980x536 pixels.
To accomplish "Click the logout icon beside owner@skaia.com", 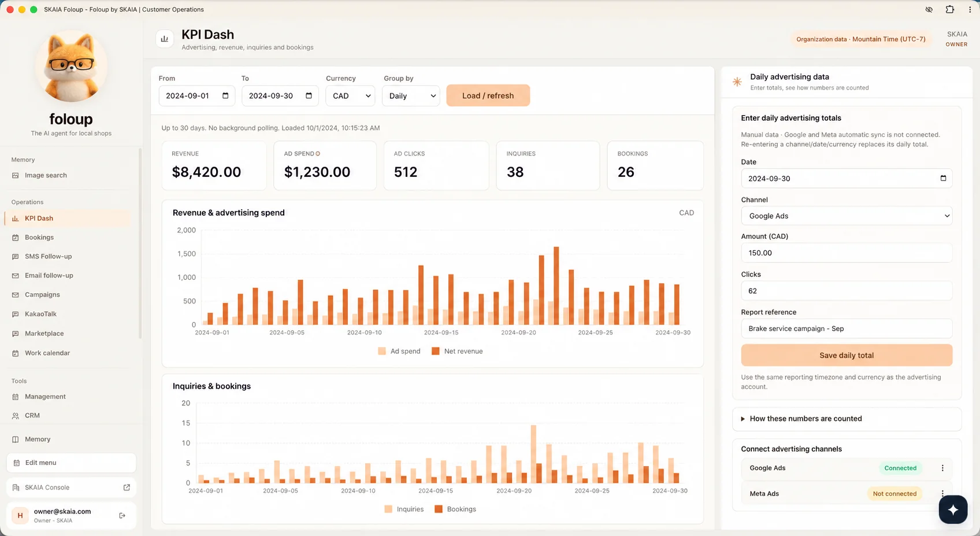I will coord(122,516).
